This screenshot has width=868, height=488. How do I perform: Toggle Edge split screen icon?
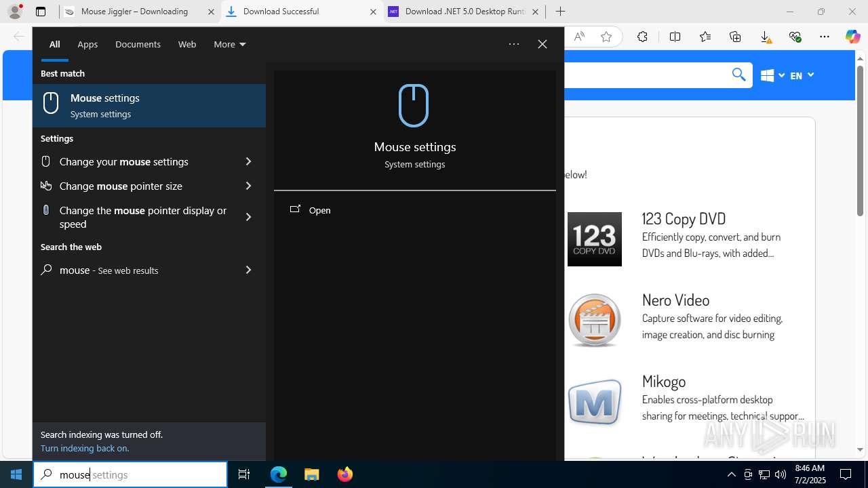click(675, 37)
